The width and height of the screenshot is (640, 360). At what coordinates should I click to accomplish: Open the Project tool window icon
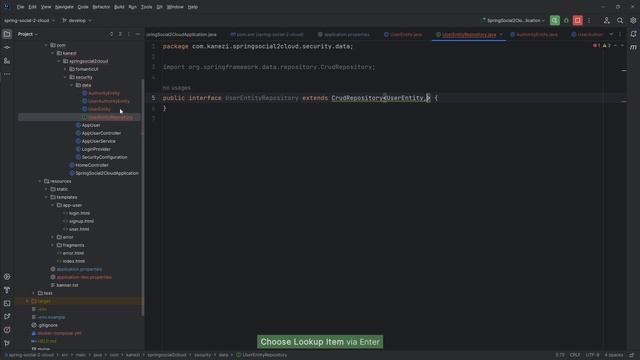pyautogui.click(x=7, y=34)
